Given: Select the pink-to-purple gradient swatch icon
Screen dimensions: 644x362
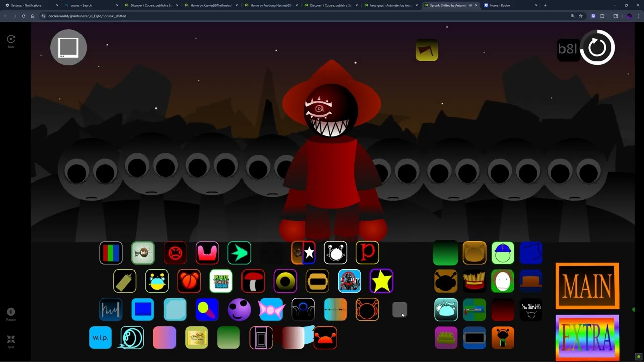Looking at the screenshot, I should click(165, 338).
